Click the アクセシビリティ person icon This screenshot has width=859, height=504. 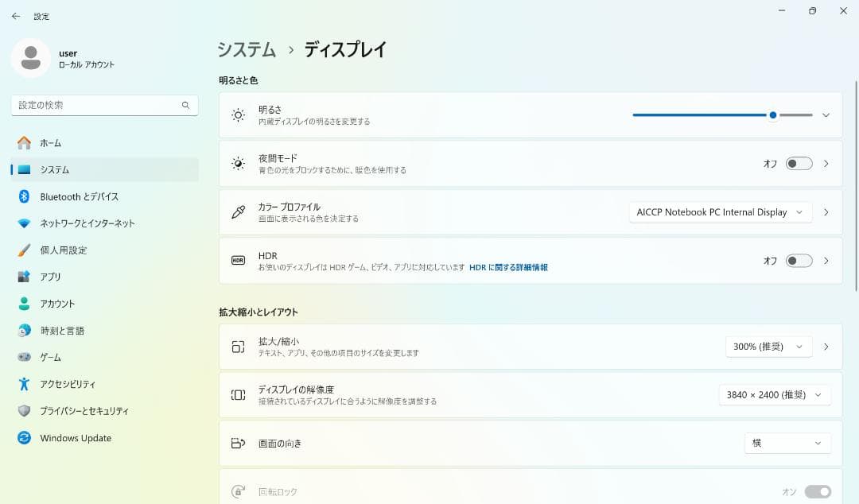click(24, 384)
